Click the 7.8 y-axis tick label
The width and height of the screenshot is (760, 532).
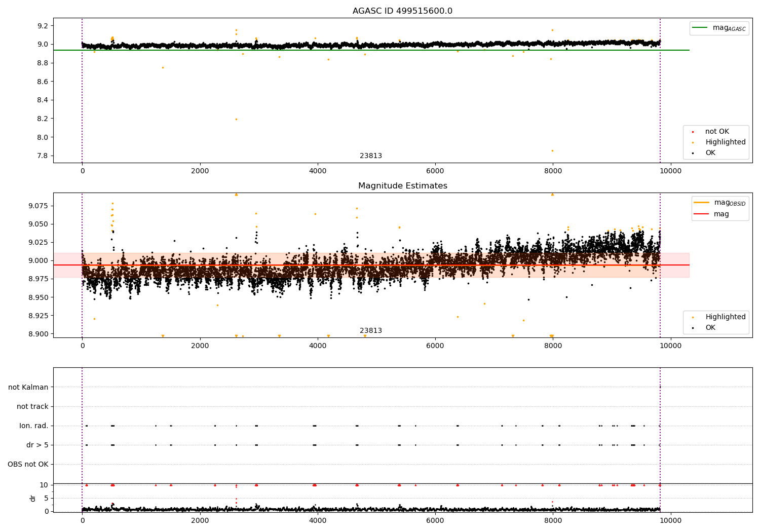click(x=43, y=156)
